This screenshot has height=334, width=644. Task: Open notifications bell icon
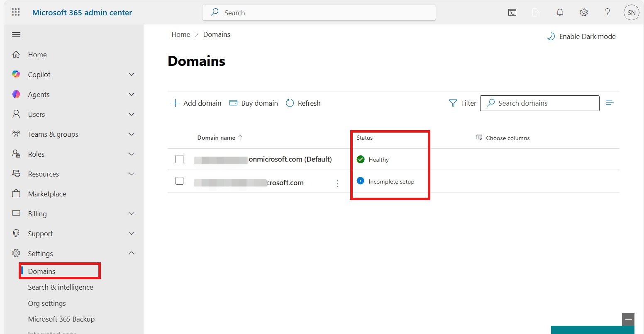pyautogui.click(x=560, y=12)
